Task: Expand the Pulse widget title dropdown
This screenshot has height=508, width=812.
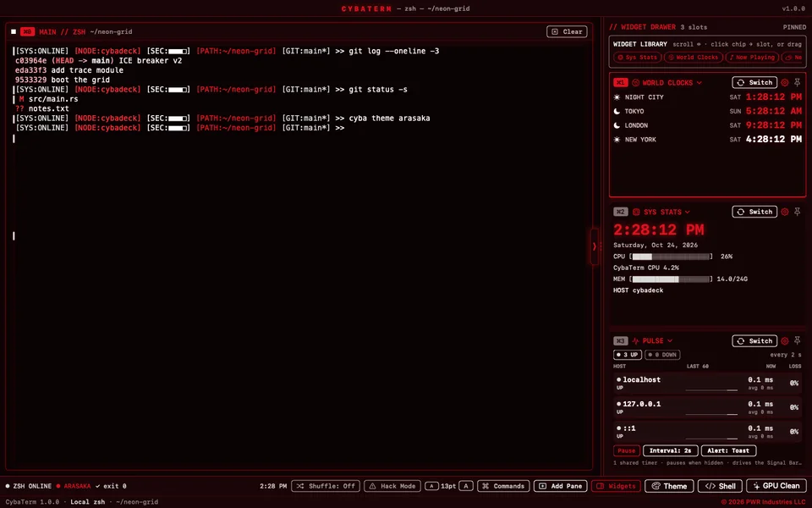Action: coord(670,341)
